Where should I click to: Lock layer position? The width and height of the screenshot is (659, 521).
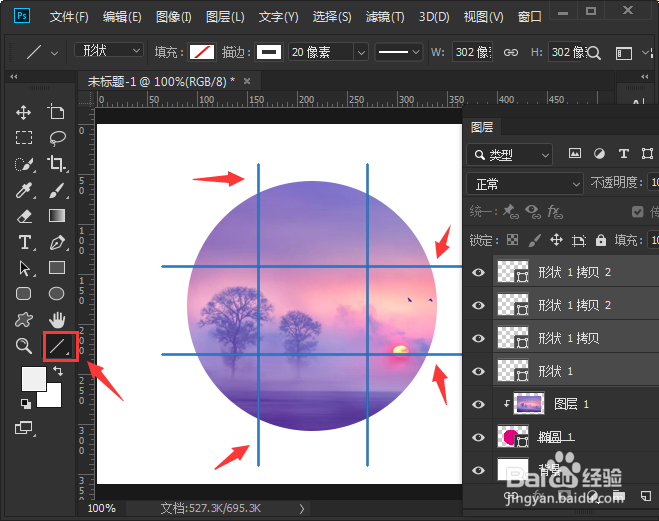tap(556, 240)
